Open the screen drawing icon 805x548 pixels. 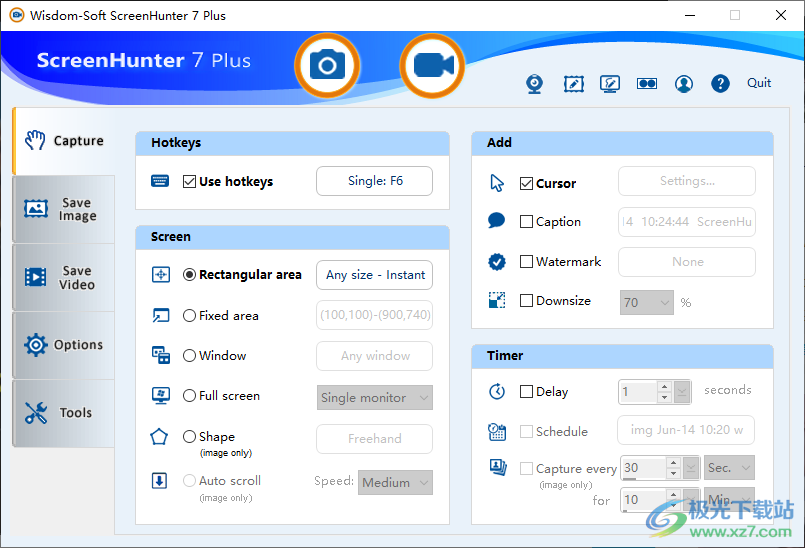pos(610,84)
